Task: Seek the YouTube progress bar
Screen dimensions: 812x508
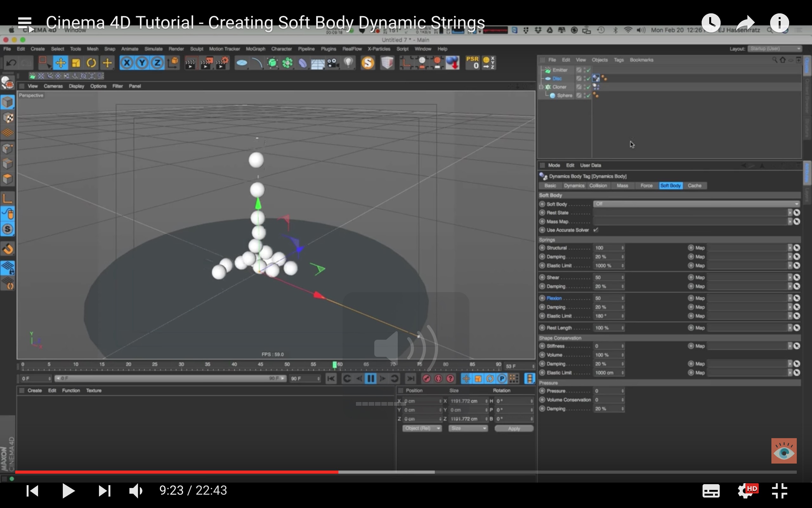Action: pos(406,472)
